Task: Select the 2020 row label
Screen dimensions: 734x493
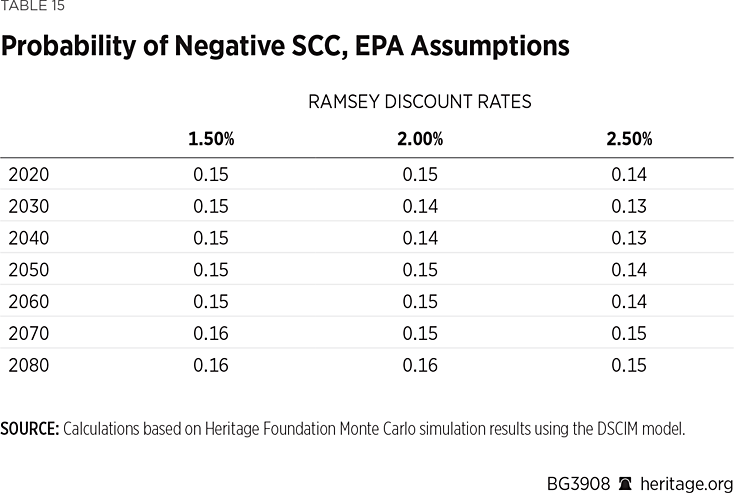Action: [28, 175]
